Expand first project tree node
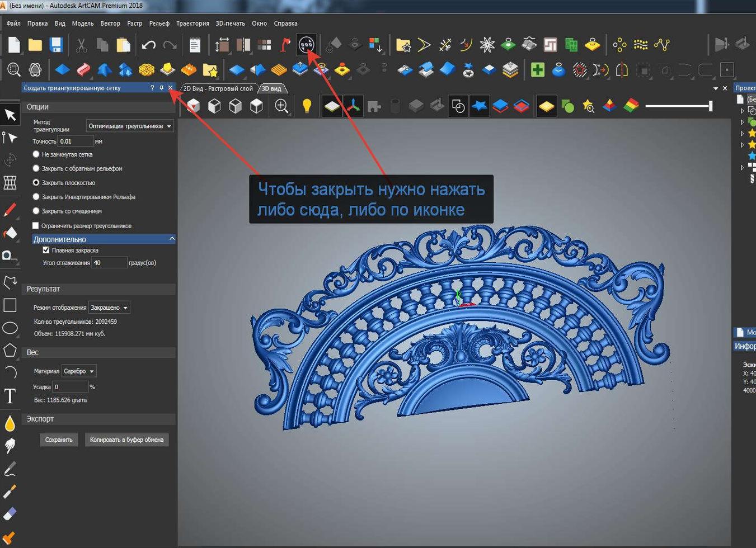This screenshot has height=548, width=756. (743, 111)
